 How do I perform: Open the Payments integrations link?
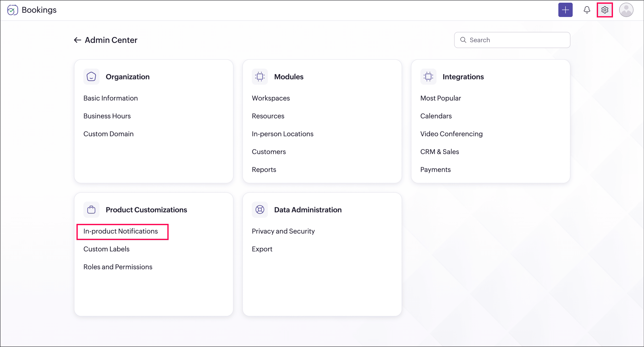tap(435, 170)
